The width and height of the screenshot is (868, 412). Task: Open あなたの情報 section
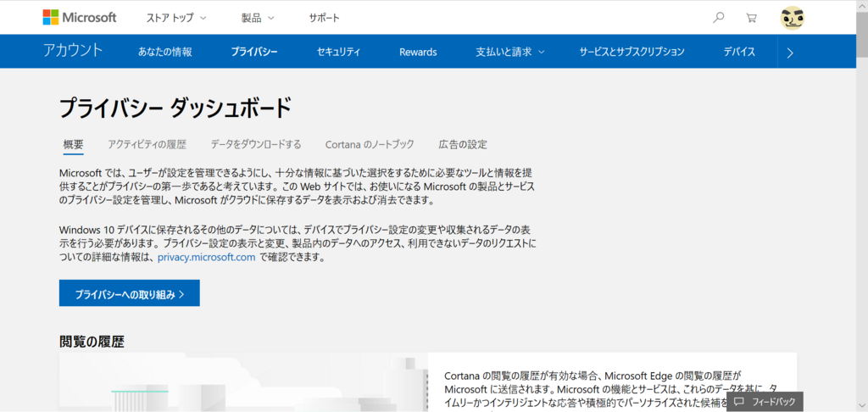click(165, 52)
